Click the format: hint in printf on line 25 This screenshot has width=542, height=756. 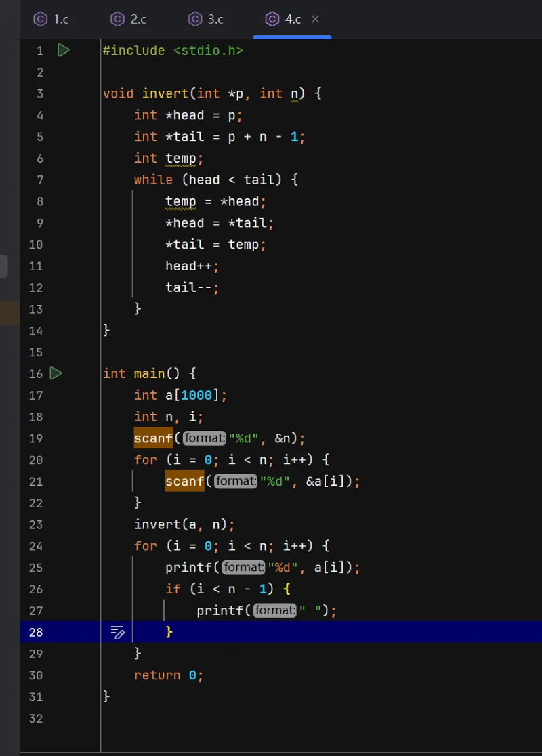[243, 568]
